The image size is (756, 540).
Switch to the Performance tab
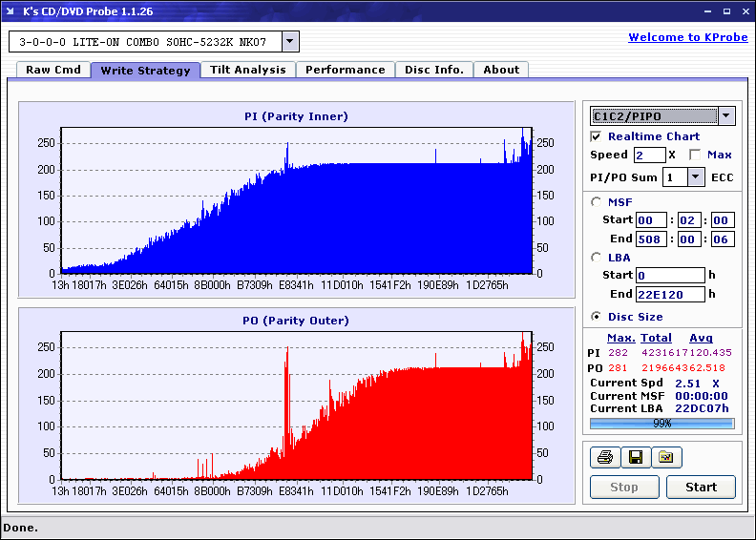[x=346, y=70]
